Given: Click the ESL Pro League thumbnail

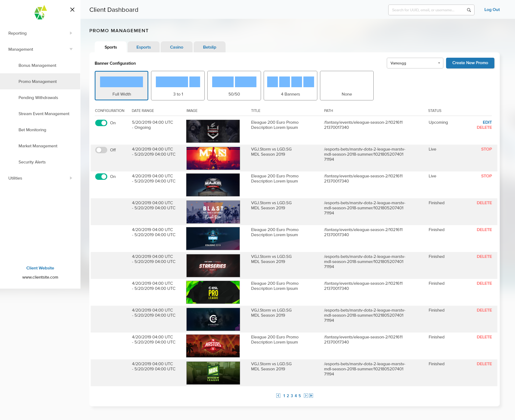Looking at the screenshot, I should click(x=213, y=292).
